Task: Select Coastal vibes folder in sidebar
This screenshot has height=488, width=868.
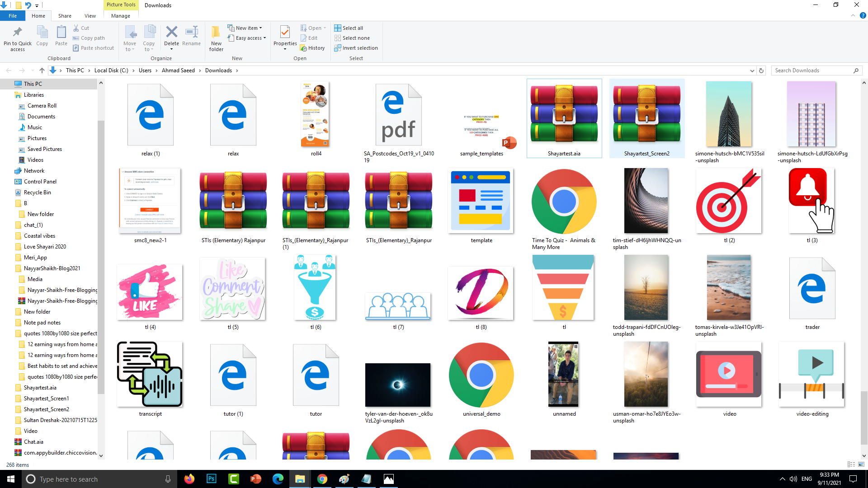Action: [39, 236]
